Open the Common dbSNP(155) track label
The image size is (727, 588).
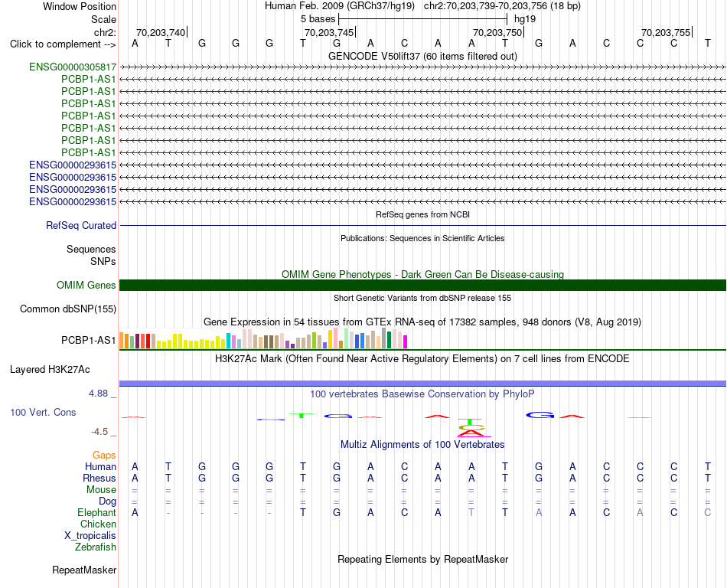[x=68, y=309]
